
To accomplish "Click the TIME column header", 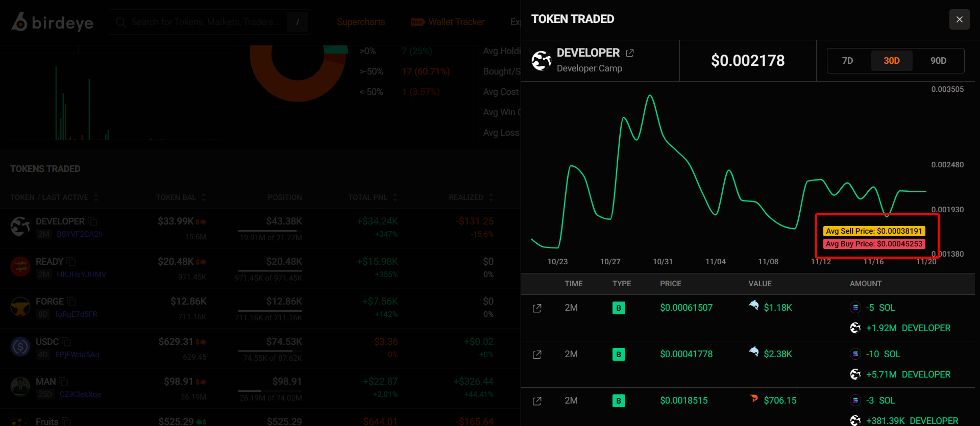I will tap(574, 284).
